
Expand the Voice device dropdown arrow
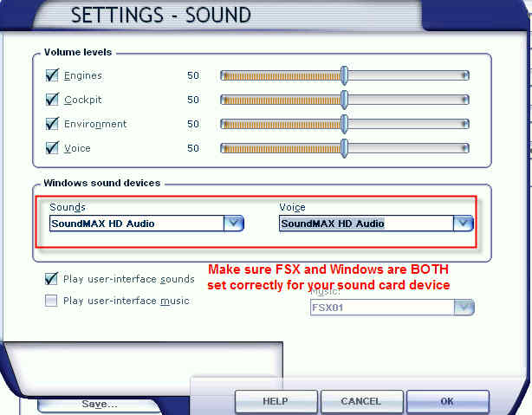point(464,224)
